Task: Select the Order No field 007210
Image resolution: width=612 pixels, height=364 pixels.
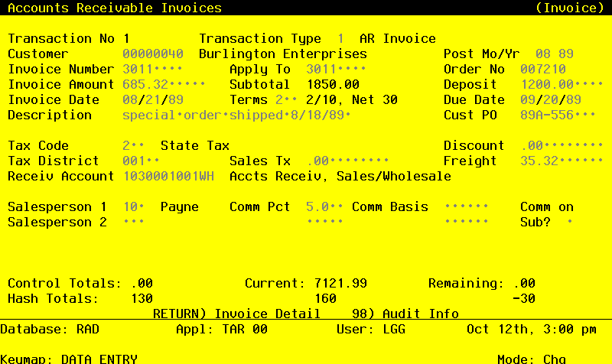Action: 543,69
